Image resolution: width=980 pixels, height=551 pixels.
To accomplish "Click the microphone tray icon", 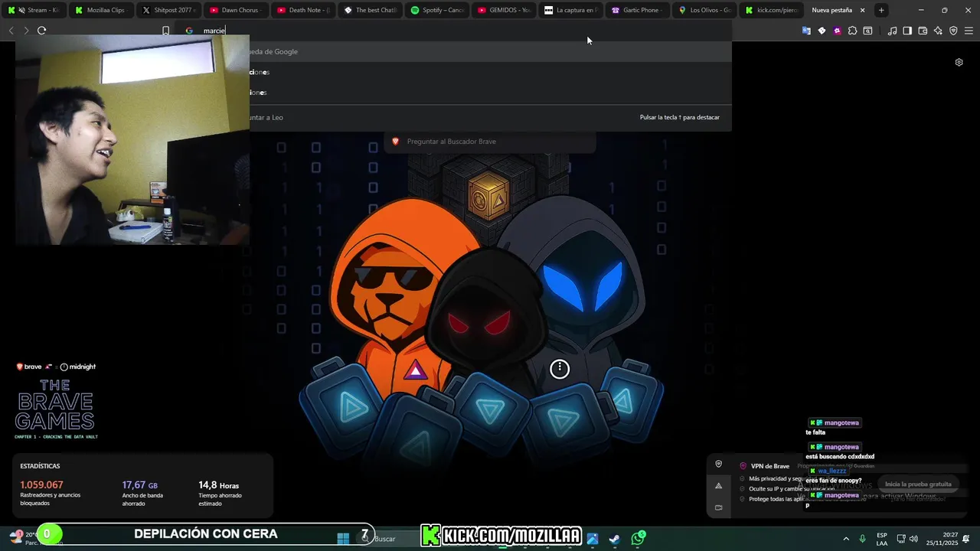I will 863,539.
